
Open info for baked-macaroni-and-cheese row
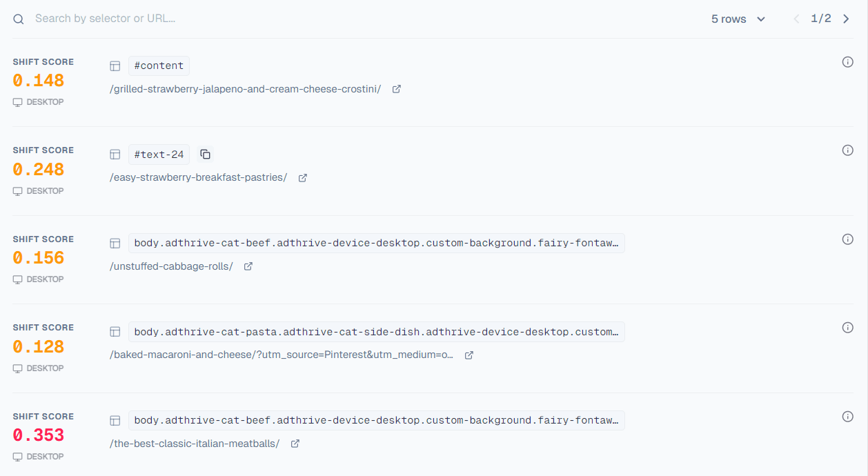pyautogui.click(x=848, y=328)
